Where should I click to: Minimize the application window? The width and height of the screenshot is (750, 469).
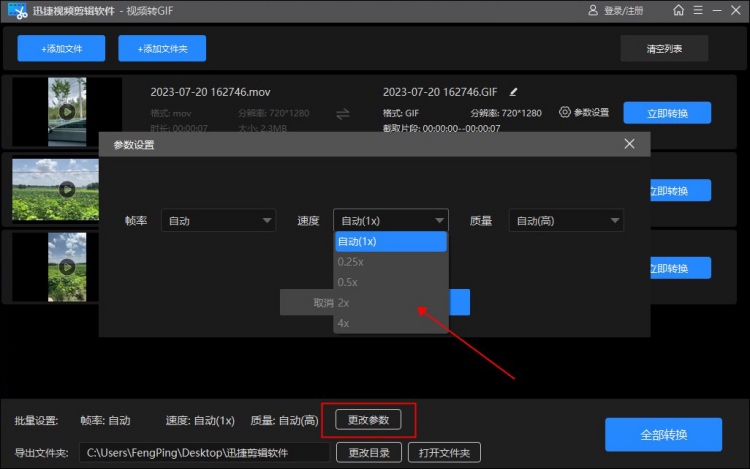point(717,10)
